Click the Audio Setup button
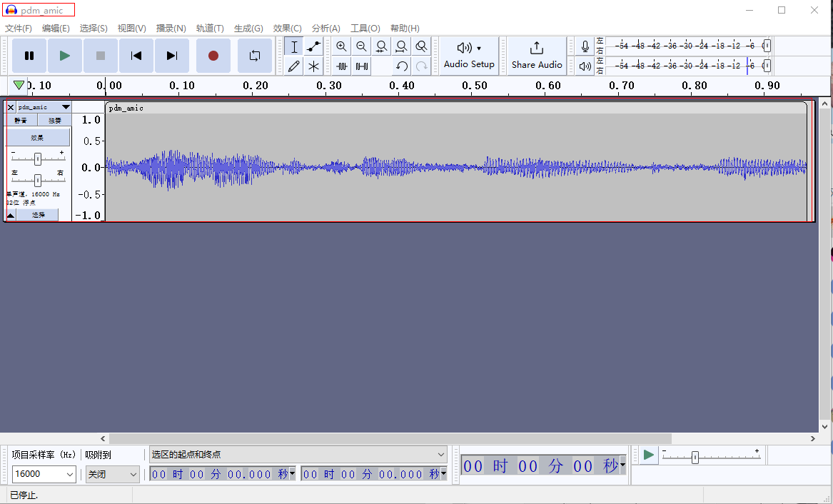The height and width of the screenshot is (504, 833). point(469,56)
